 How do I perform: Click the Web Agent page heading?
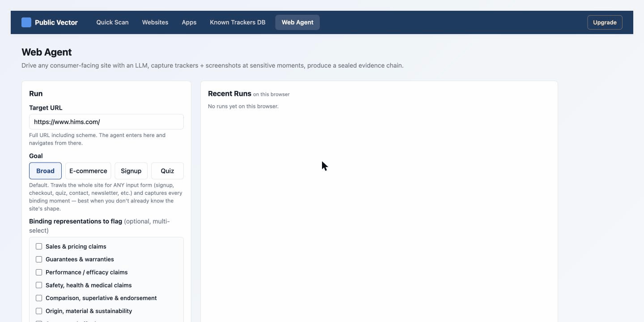tap(47, 52)
